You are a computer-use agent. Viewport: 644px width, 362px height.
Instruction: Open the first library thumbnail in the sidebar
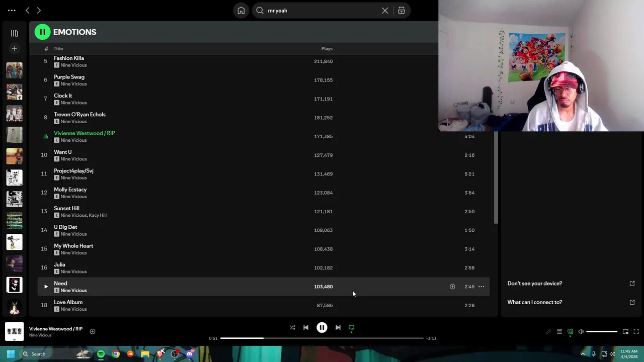(x=14, y=70)
